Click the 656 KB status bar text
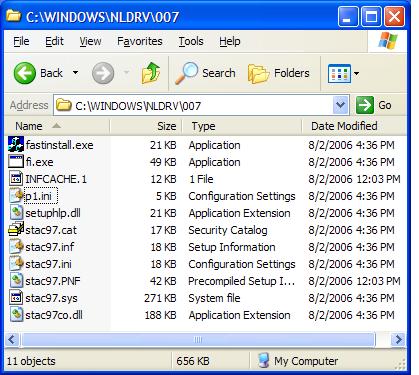 click(x=193, y=361)
